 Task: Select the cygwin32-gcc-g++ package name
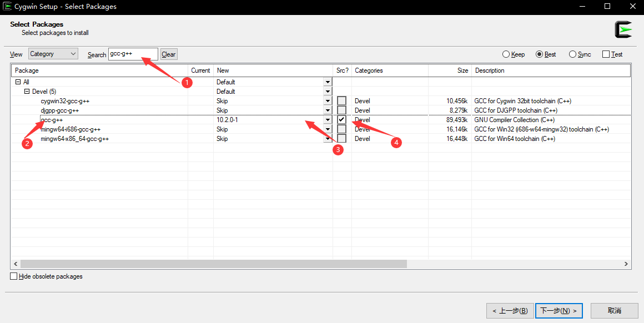click(x=65, y=101)
